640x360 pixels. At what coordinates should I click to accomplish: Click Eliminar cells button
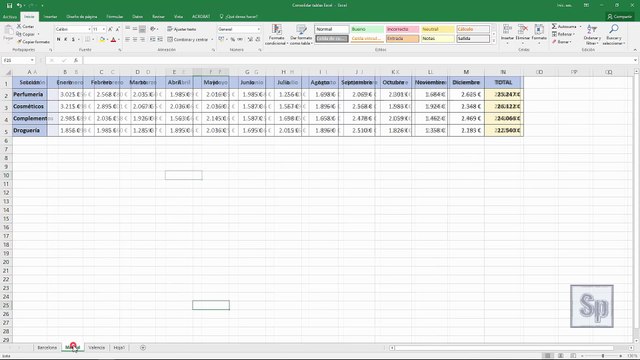[x=523, y=33]
